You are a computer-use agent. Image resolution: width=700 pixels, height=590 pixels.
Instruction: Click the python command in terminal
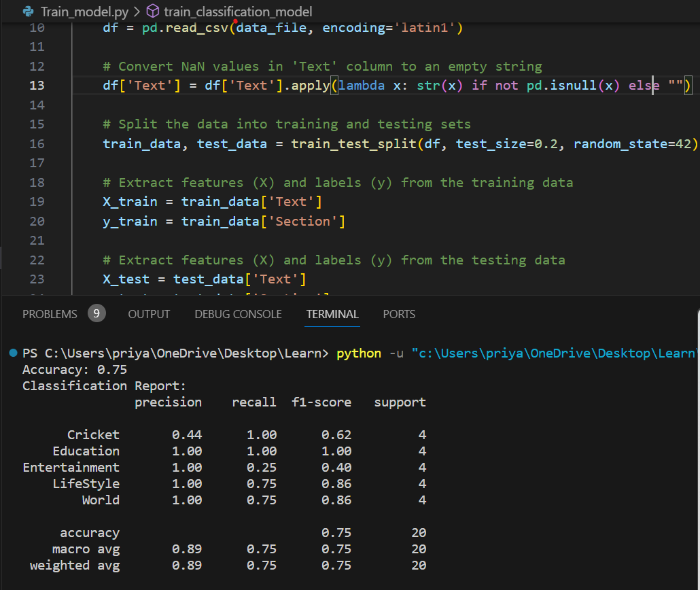pyautogui.click(x=358, y=353)
